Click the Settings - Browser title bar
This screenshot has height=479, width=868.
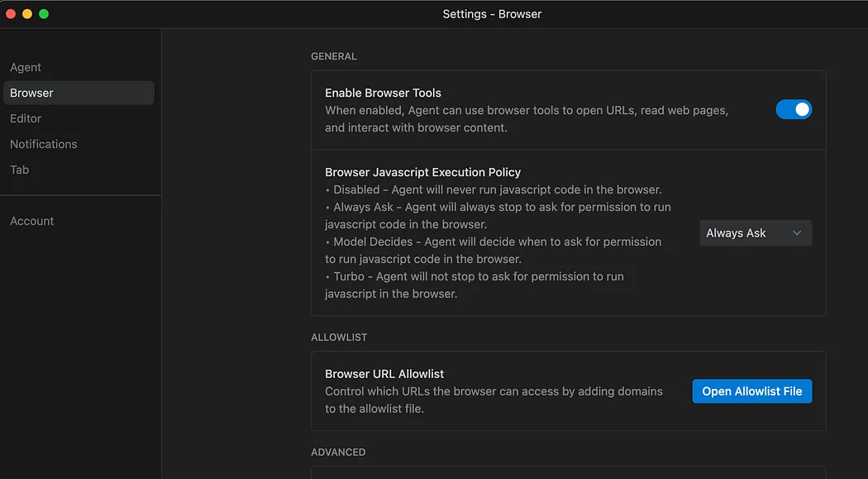(492, 13)
